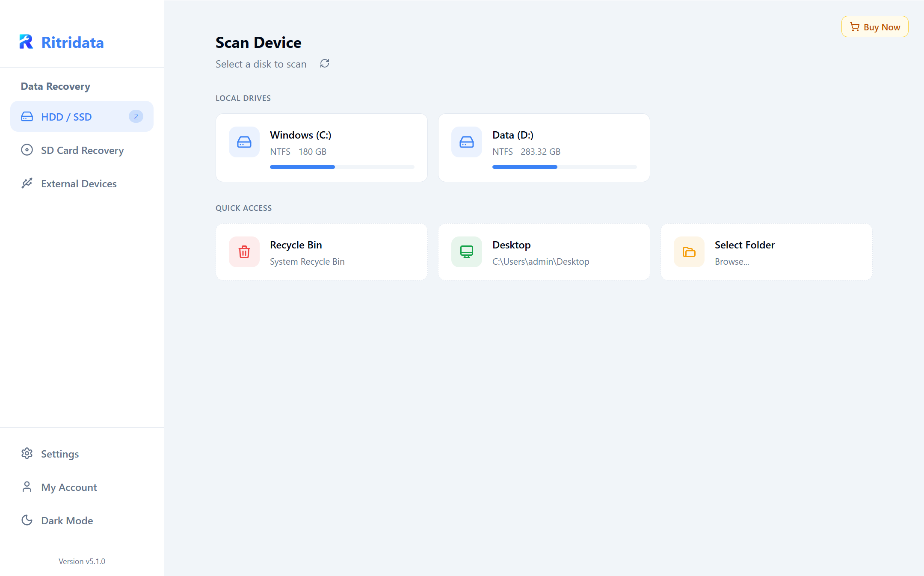The height and width of the screenshot is (576, 924).
Task: Click the Data (D:) drive icon
Action: click(467, 142)
